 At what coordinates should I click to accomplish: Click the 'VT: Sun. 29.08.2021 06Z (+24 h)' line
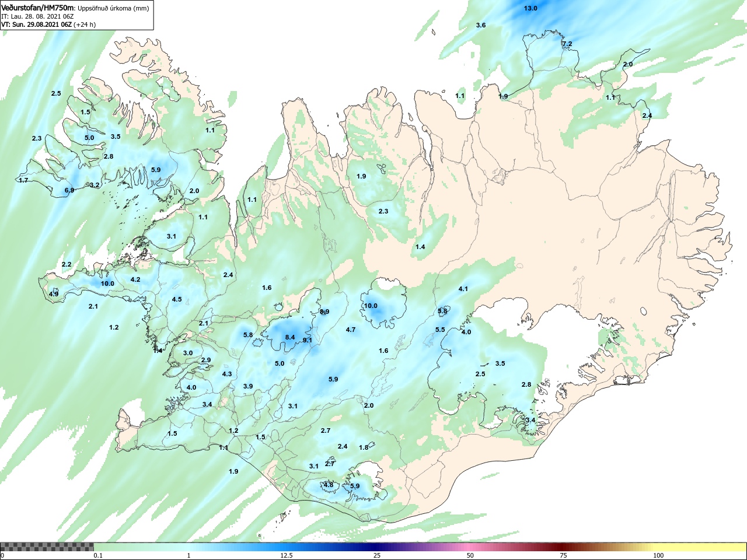click(48, 24)
